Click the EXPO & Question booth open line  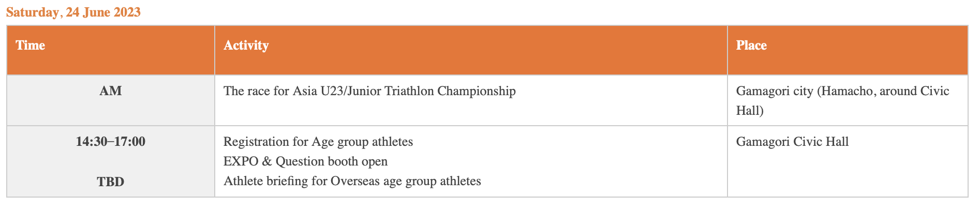click(x=305, y=161)
